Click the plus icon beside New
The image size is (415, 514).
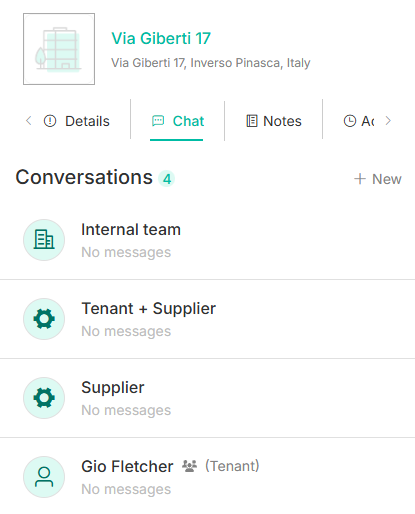tap(360, 179)
